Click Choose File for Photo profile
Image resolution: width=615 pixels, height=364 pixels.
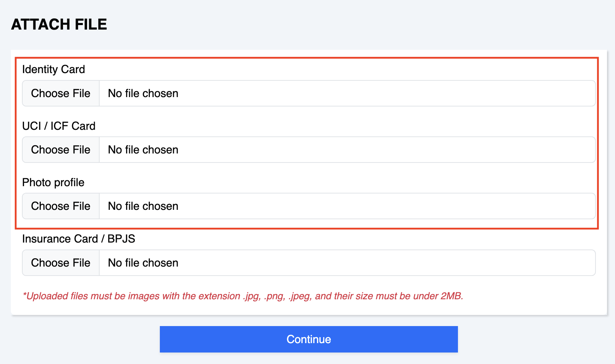61,206
